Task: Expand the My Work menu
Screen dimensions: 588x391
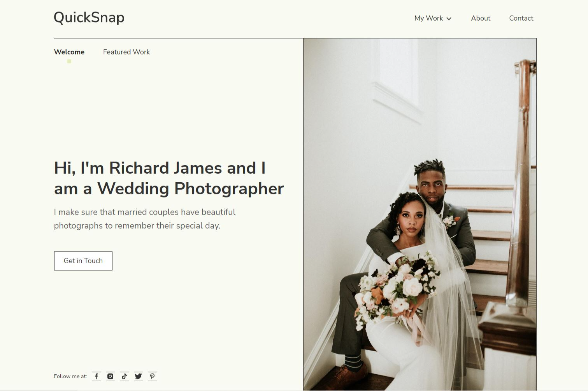Action: pyautogui.click(x=433, y=18)
